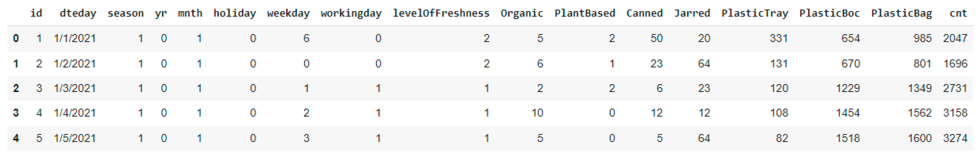Screen dimensions: 980x158
Task: Click the PlasticBoc column header
Action: [x=829, y=13]
